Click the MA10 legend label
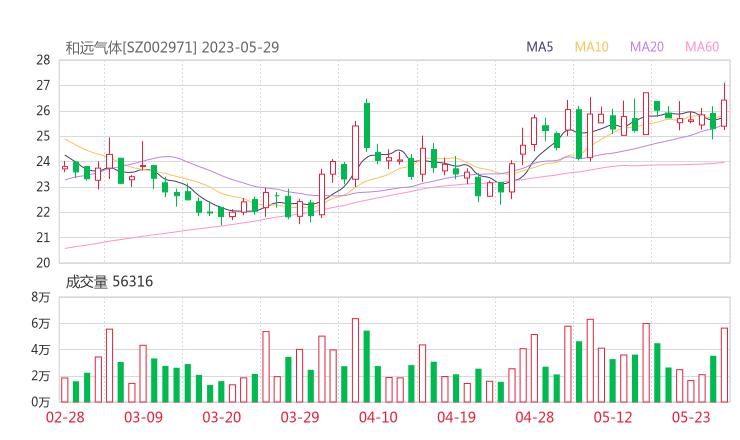This screenshot has width=740, height=440. click(x=591, y=47)
